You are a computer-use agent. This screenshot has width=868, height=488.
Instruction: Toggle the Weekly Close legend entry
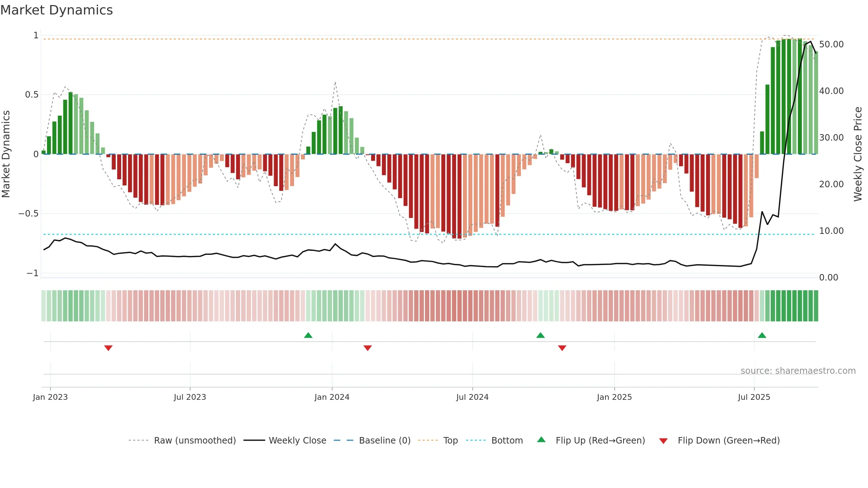(285, 440)
